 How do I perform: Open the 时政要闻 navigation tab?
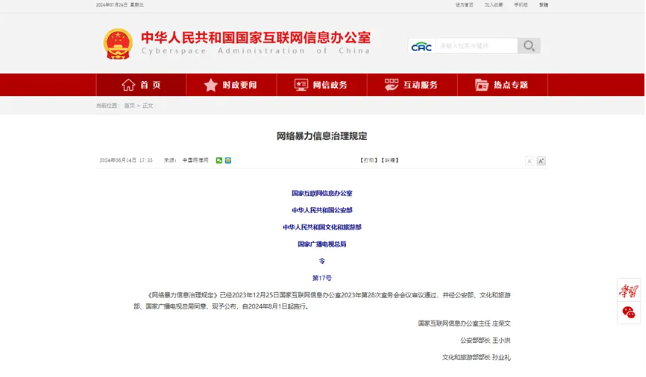[x=232, y=85]
